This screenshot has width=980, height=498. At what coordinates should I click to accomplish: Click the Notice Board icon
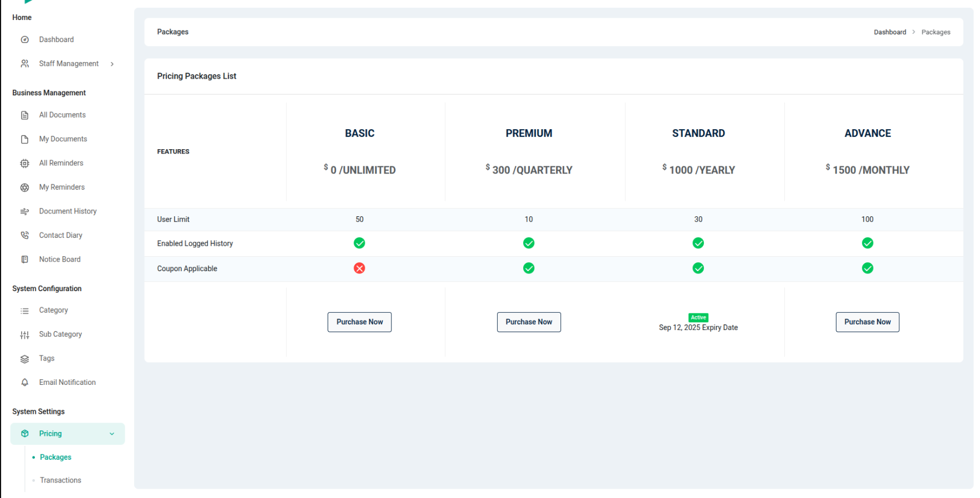24,260
